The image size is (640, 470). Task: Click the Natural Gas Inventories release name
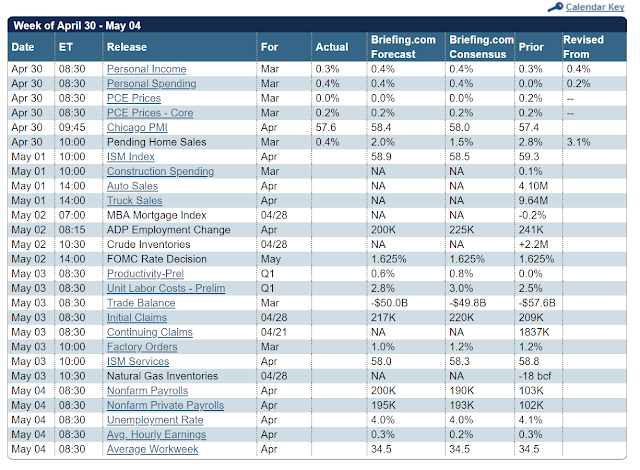162,376
